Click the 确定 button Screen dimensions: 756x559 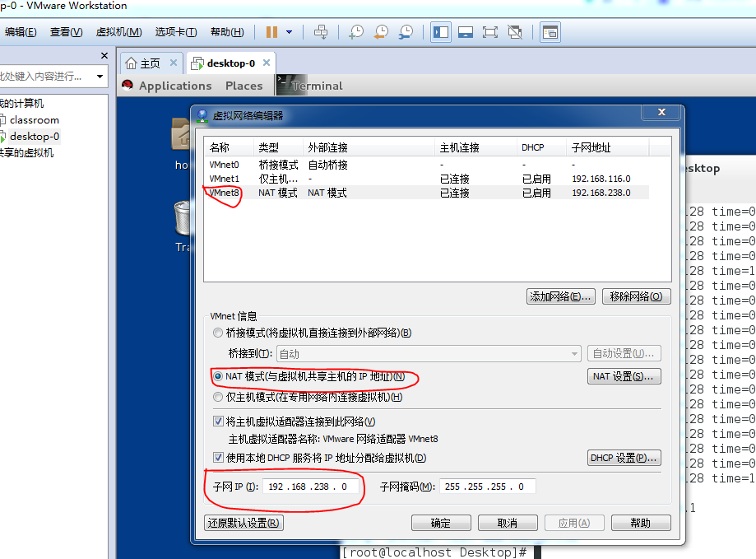(441, 523)
